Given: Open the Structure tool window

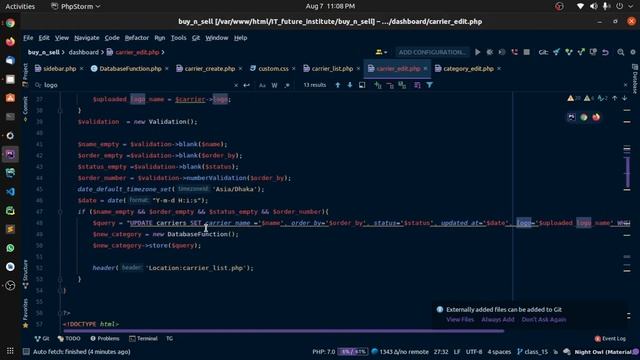Looking at the screenshot, I should tap(25, 274).
